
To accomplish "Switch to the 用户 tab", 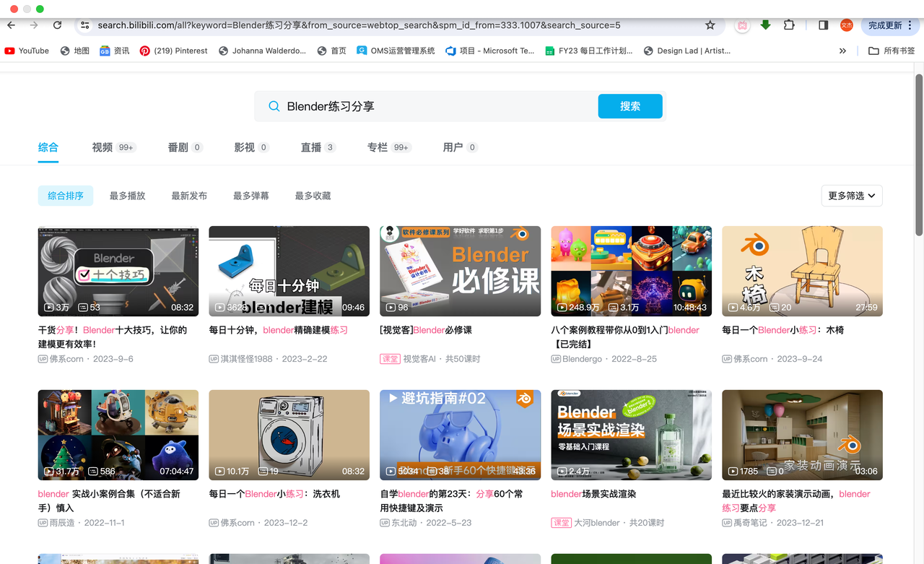I will [x=461, y=147].
